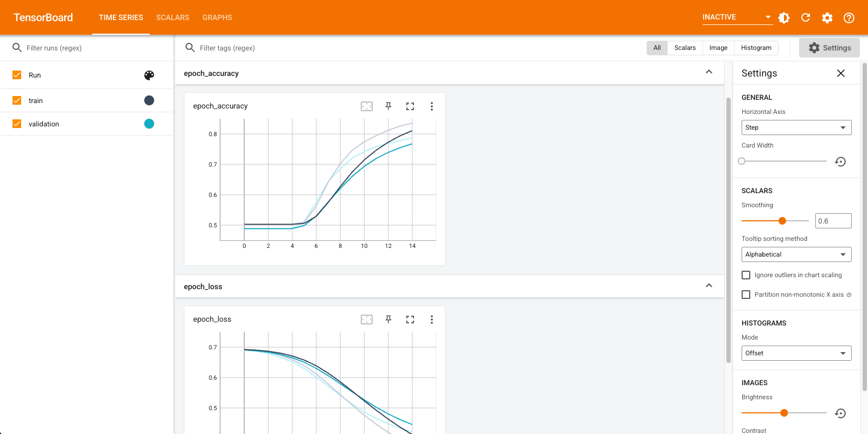Uncheck the train run checkbox
The height and width of the screenshot is (434, 868).
[x=17, y=100]
